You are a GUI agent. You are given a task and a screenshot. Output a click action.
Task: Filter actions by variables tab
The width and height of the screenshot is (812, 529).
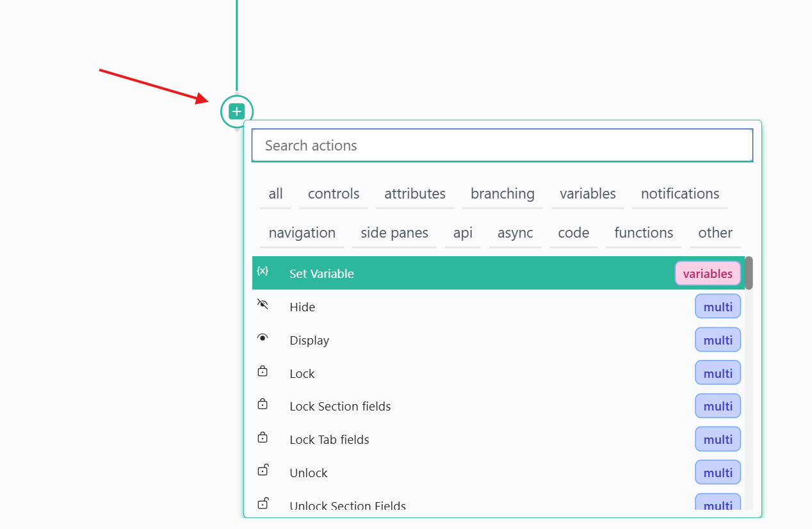[x=588, y=194]
